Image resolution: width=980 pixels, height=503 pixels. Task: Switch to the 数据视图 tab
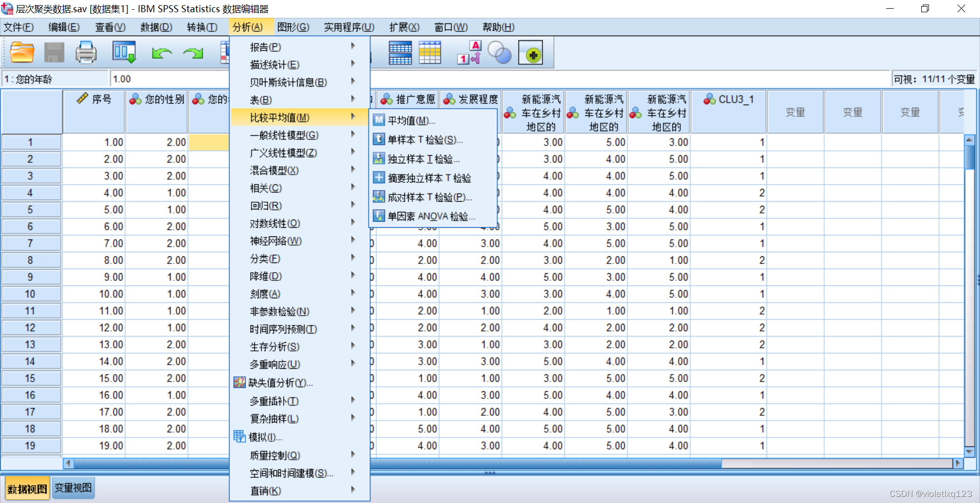[27, 489]
